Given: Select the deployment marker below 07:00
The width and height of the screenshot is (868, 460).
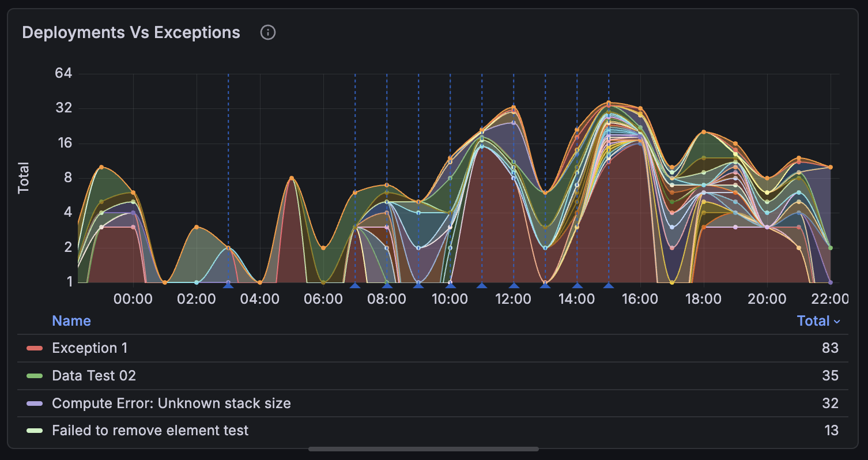Looking at the screenshot, I should [355, 284].
